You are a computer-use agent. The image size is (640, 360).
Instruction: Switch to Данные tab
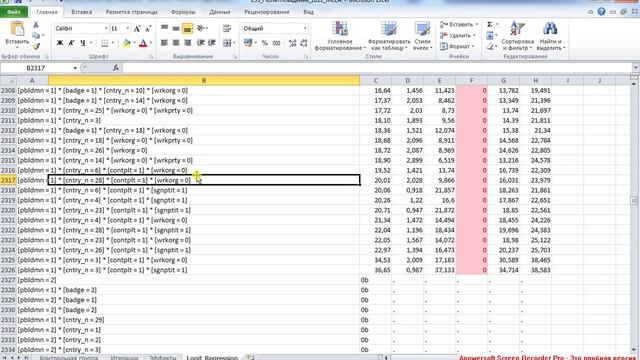pyautogui.click(x=220, y=12)
